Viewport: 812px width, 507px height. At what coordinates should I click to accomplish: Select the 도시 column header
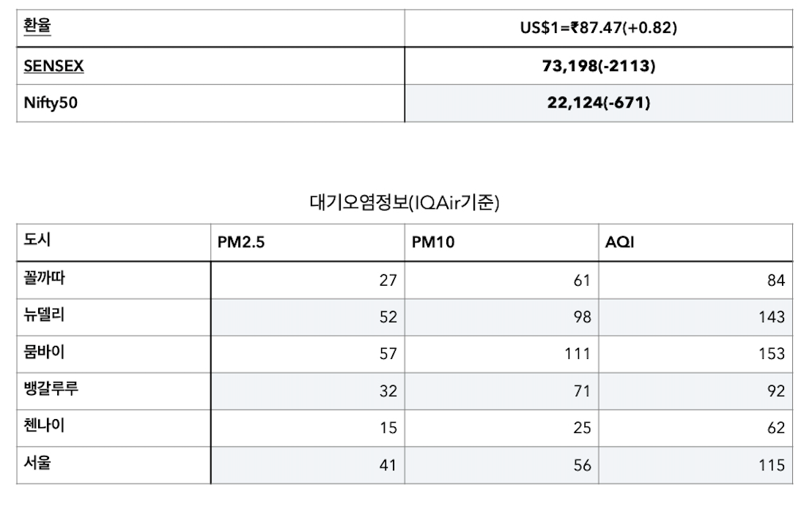coord(37,240)
